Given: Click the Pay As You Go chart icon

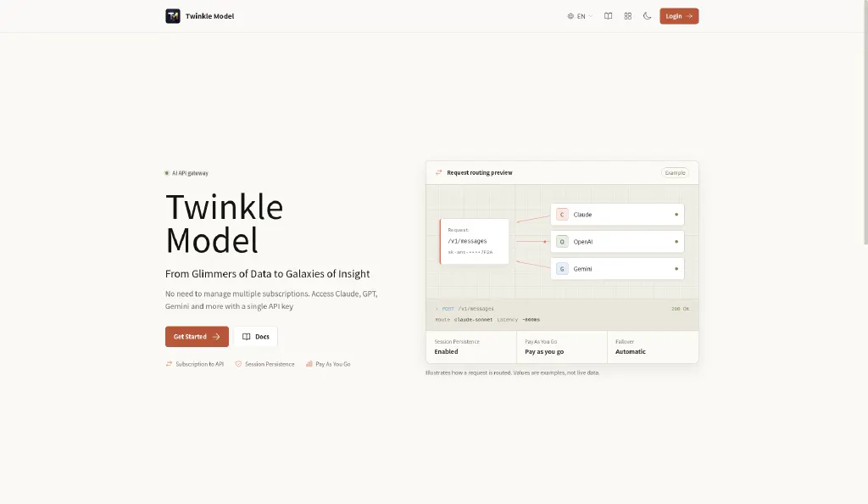Looking at the screenshot, I should pos(309,364).
